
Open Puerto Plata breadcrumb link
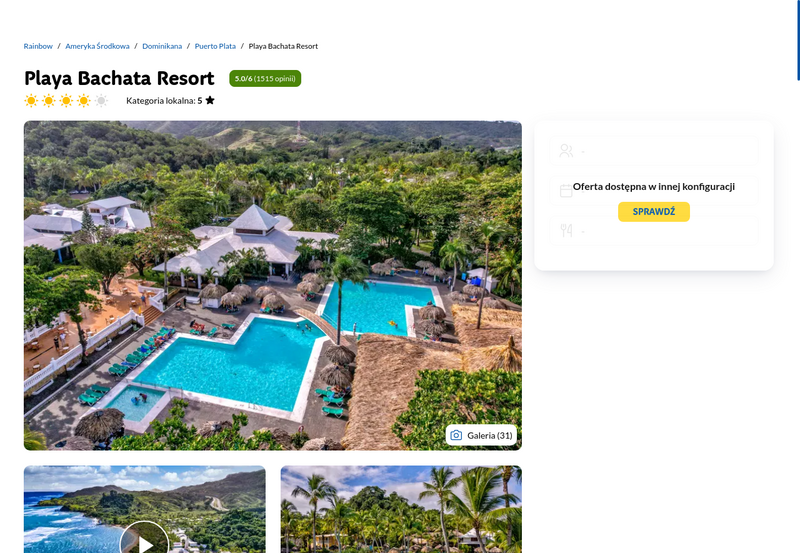point(215,46)
